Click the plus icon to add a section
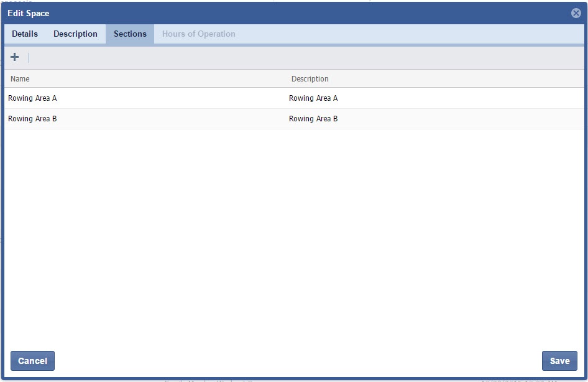Screen dimensions: 588x382 click(x=15, y=57)
